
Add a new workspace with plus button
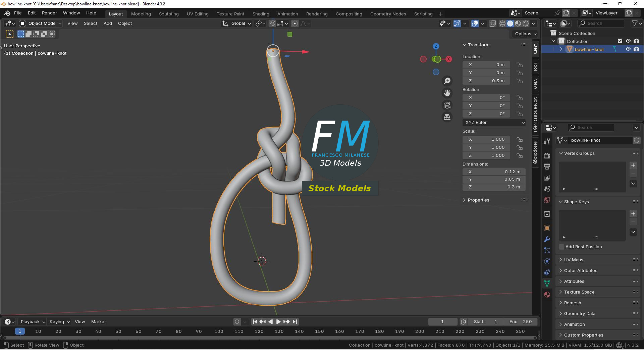coord(441,14)
